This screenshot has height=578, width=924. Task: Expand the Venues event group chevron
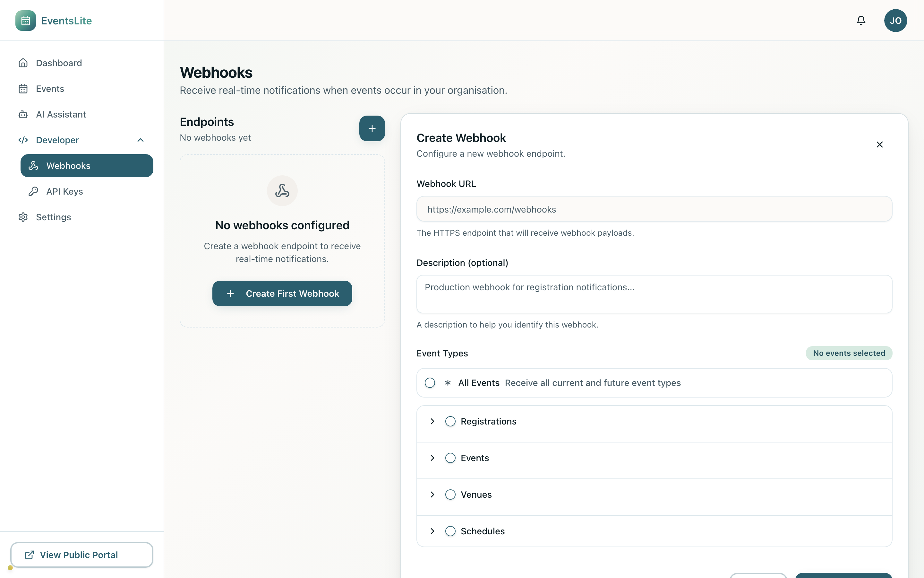pyautogui.click(x=432, y=495)
